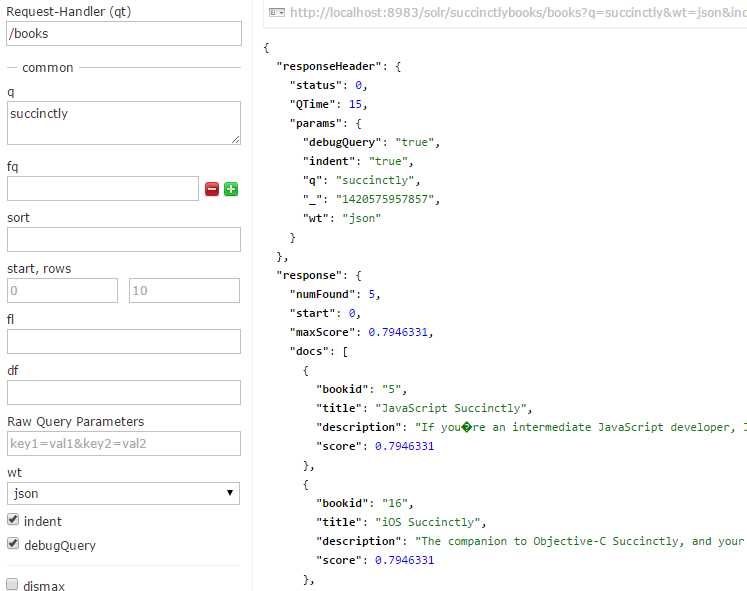Click the common section legend
The height and width of the screenshot is (591, 747).
point(48,68)
